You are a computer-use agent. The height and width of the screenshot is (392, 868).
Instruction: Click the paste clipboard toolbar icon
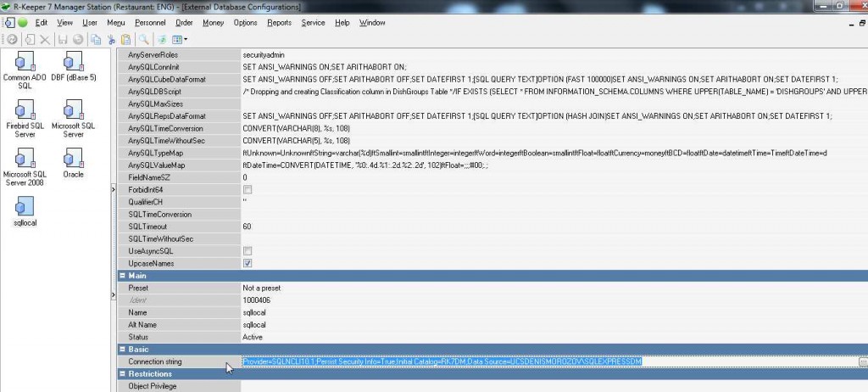pos(126,39)
